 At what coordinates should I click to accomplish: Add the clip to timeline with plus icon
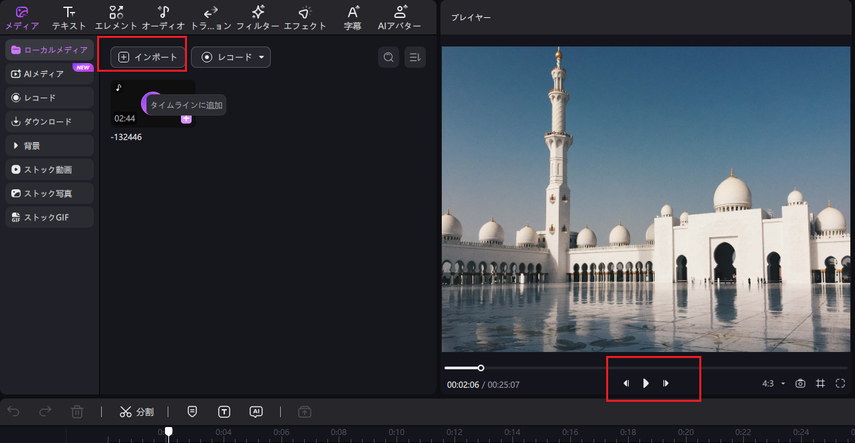pos(186,118)
